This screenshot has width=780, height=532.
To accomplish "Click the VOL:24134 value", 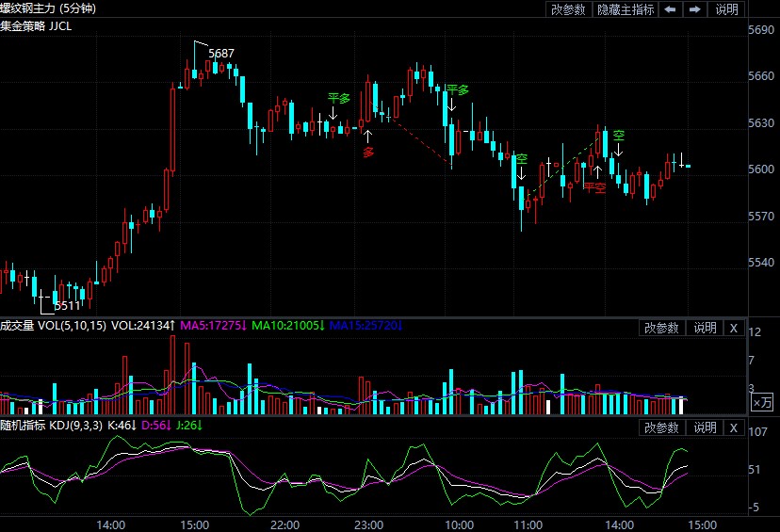I will [x=143, y=326].
